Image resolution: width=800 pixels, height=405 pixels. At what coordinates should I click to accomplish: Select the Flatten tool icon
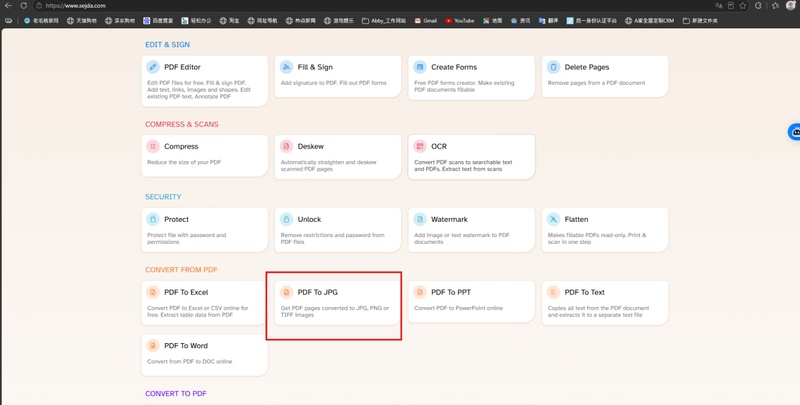coord(554,219)
